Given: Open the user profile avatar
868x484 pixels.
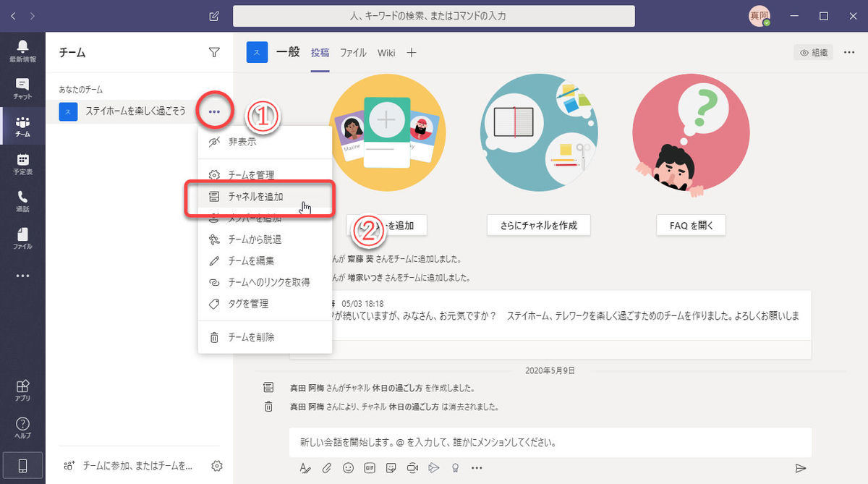Looking at the screenshot, I should point(759,16).
